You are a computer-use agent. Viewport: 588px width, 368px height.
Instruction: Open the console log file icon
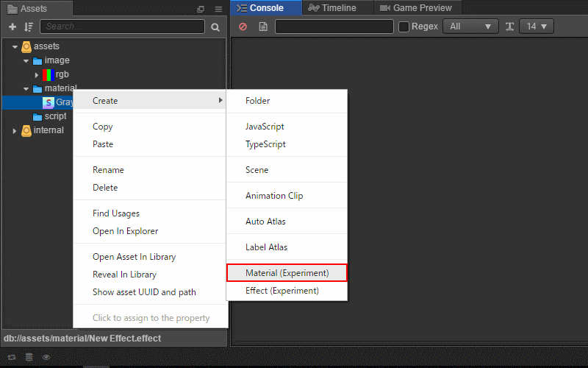(263, 26)
